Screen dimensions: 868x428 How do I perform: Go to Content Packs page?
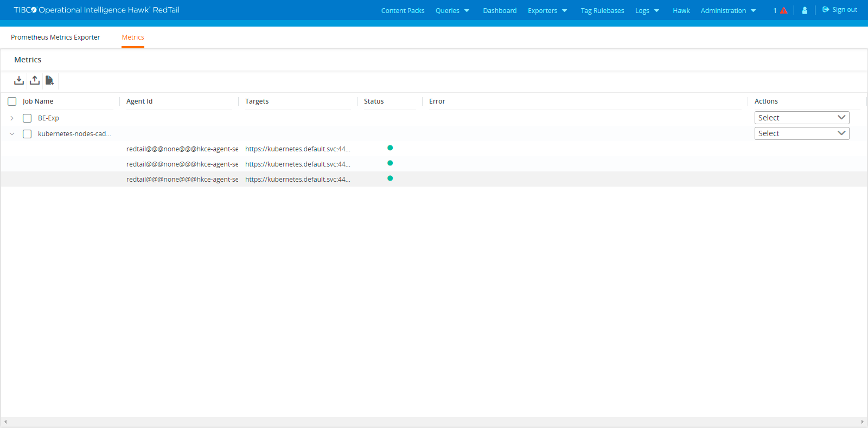(403, 10)
